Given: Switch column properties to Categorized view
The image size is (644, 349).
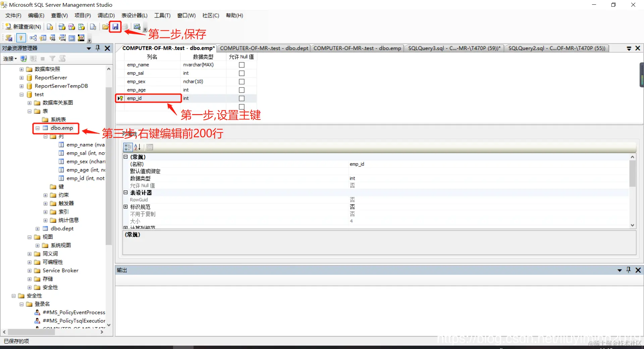Looking at the screenshot, I should pos(128,147).
